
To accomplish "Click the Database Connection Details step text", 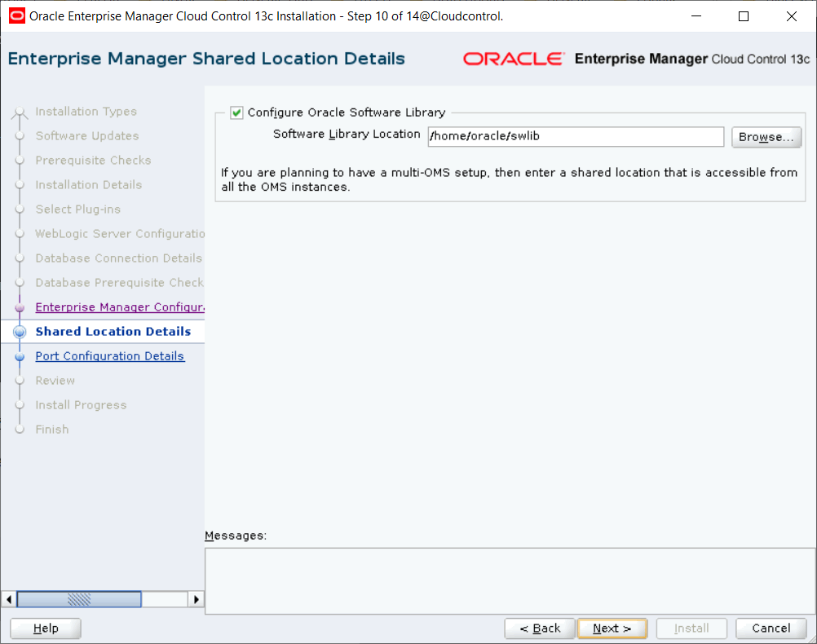I will (119, 258).
